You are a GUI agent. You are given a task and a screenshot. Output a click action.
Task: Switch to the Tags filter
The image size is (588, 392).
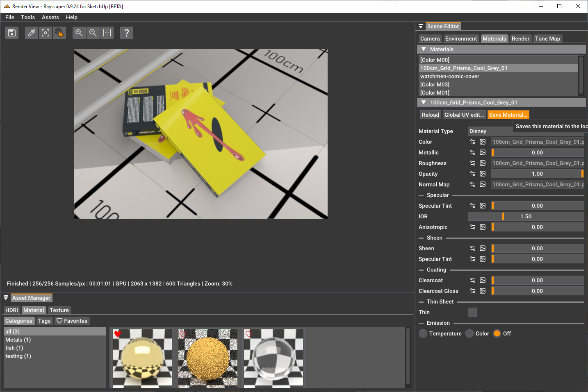pyautogui.click(x=44, y=321)
